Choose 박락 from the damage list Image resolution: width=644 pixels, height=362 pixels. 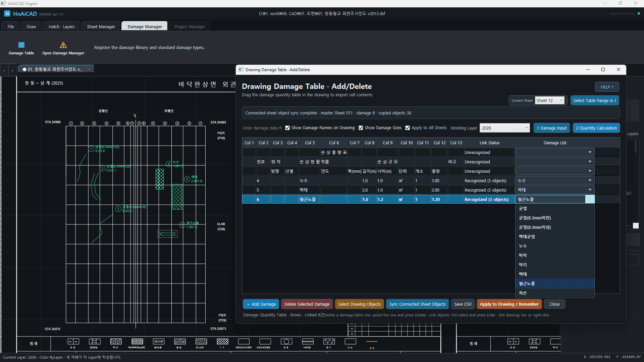(x=555, y=255)
